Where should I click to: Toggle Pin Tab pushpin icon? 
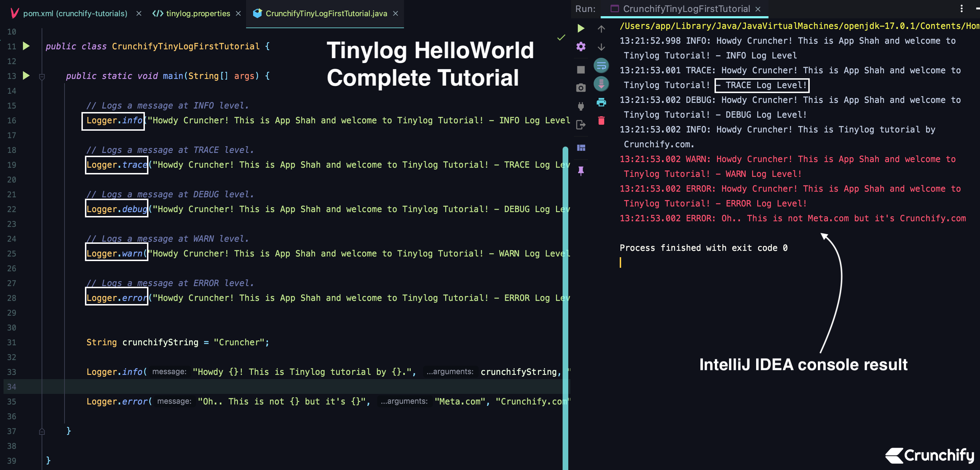point(581,171)
